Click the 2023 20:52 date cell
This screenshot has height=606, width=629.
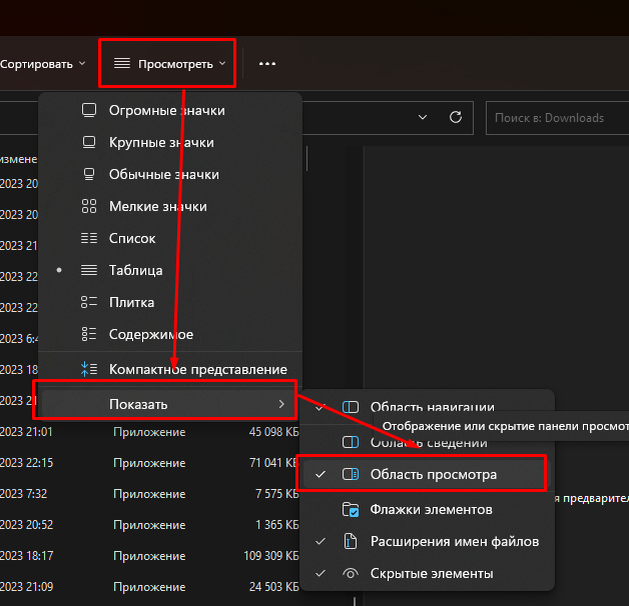point(26,525)
